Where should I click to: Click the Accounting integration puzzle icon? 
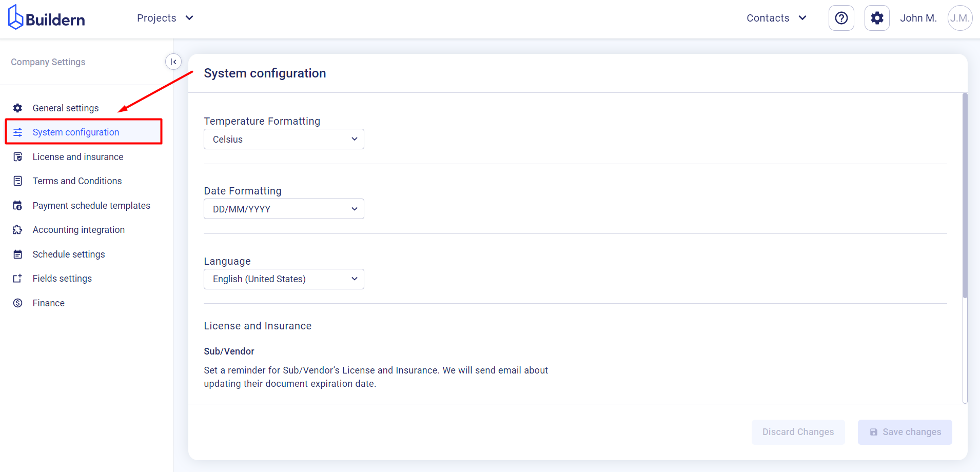click(x=18, y=230)
